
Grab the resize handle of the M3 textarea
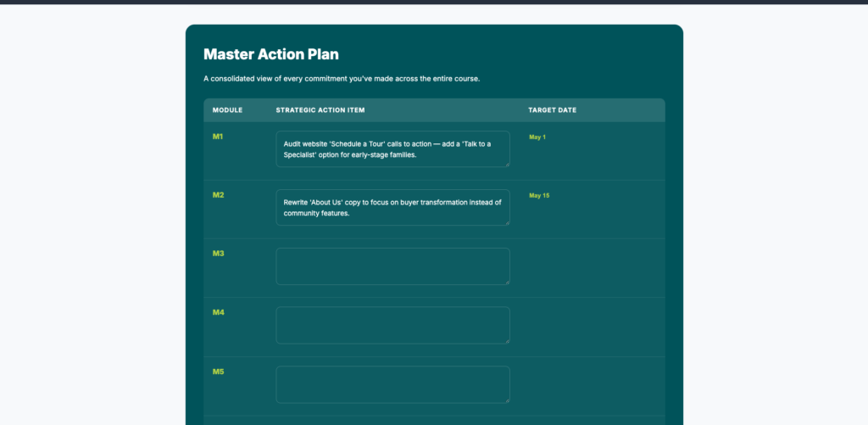(x=507, y=282)
